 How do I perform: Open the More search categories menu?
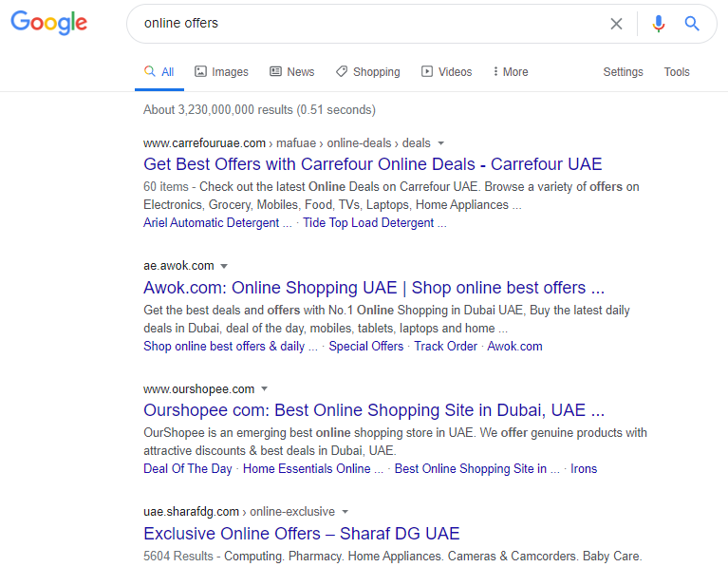click(x=511, y=72)
